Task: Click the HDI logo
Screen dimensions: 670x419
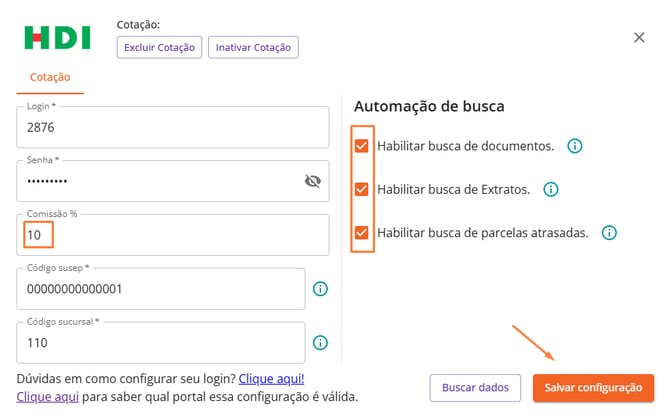Action: coord(57,38)
